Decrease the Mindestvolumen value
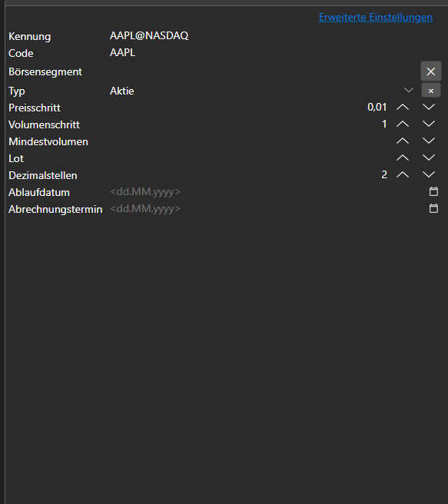The height and width of the screenshot is (504, 448). (x=429, y=141)
